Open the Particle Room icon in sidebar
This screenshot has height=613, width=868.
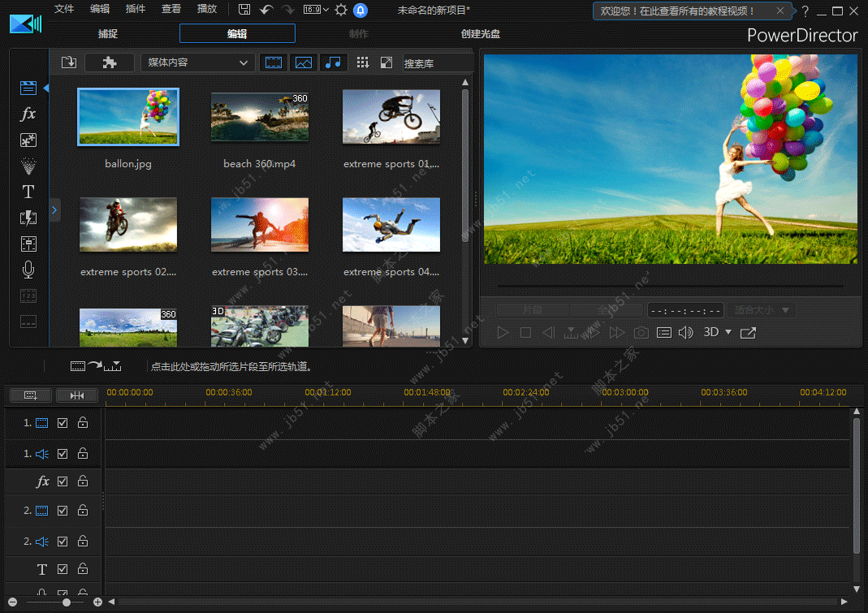pyautogui.click(x=28, y=166)
